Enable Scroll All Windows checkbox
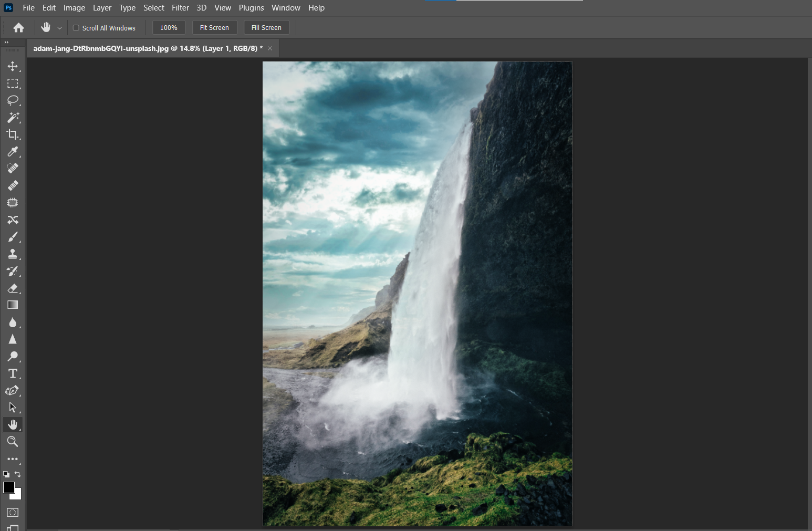 [76, 28]
